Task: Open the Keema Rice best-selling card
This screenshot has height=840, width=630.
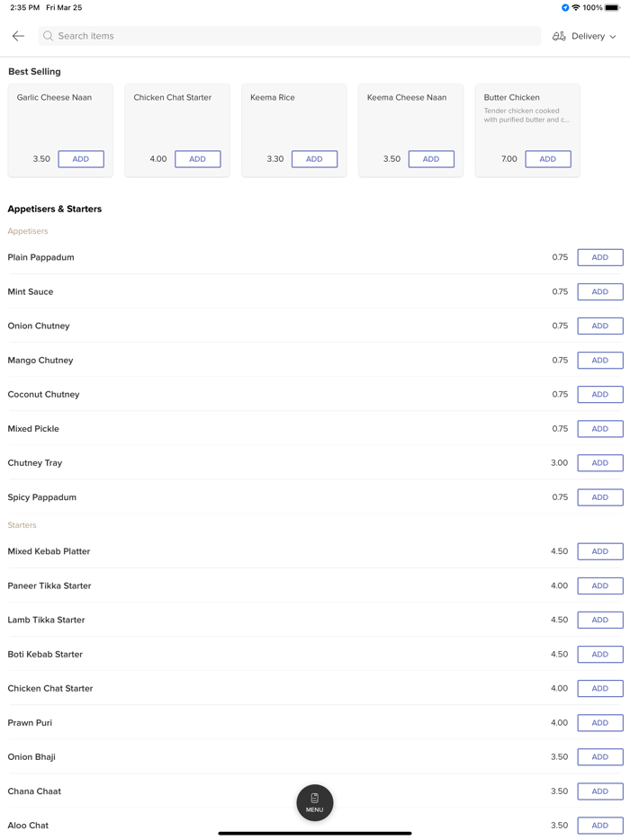Action: point(293,117)
